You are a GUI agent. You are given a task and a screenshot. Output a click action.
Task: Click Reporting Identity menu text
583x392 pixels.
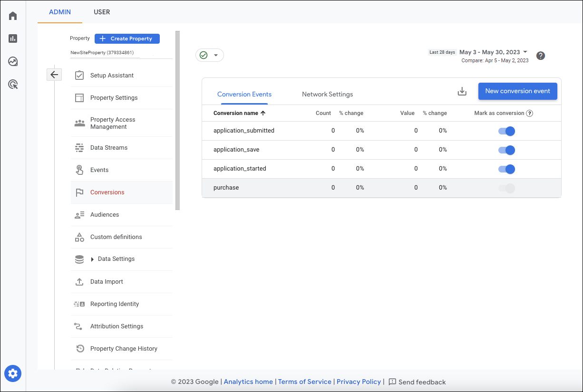[115, 304]
